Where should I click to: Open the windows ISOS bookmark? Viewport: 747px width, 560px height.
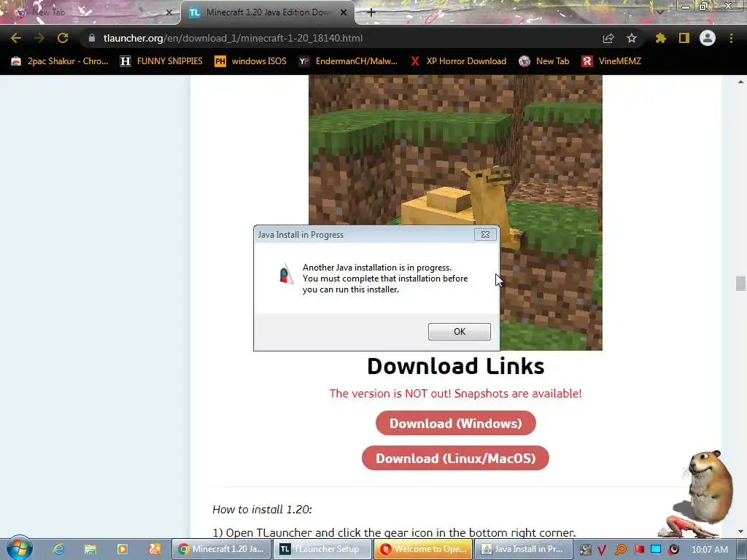(251, 61)
